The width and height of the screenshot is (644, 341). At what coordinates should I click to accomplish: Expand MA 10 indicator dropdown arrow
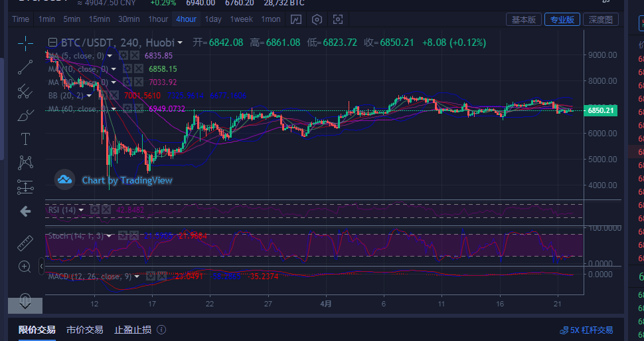click(x=114, y=69)
